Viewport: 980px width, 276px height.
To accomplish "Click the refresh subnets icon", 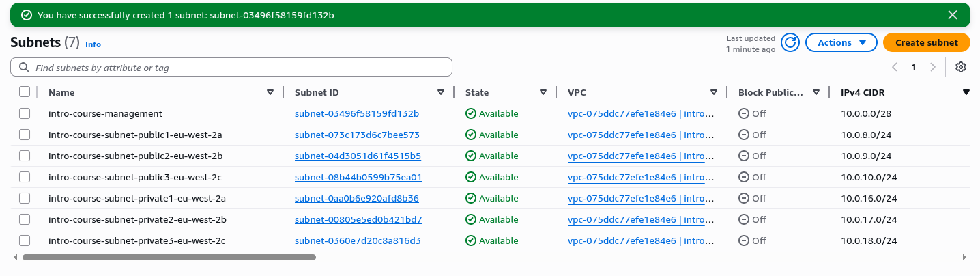I will pyautogui.click(x=790, y=42).
